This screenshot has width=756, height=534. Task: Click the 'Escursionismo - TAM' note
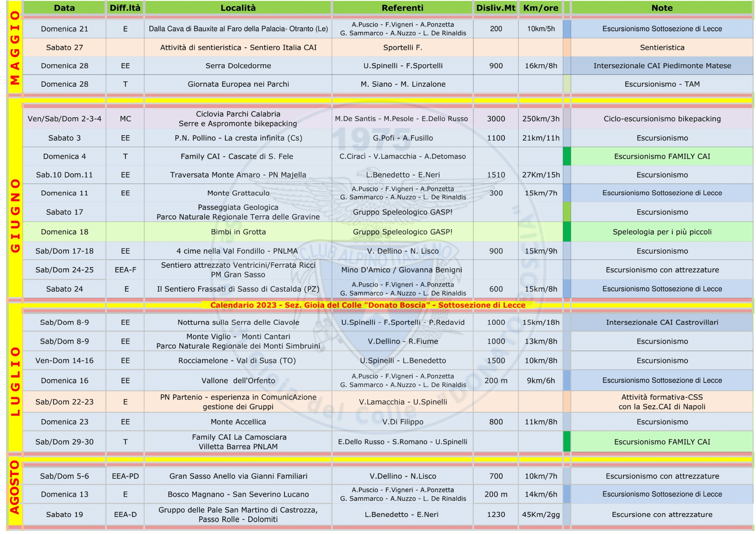[x=662, y=84]
